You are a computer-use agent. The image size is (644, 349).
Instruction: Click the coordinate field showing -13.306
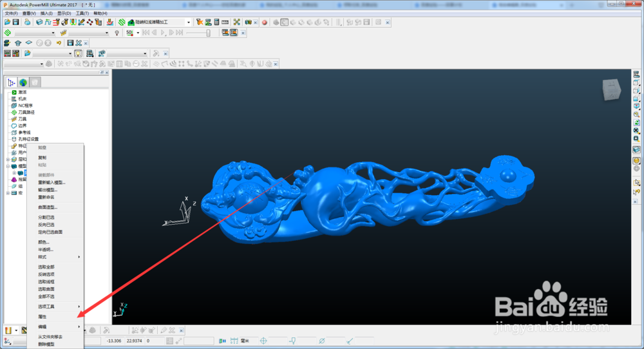(x=114, y=341)
